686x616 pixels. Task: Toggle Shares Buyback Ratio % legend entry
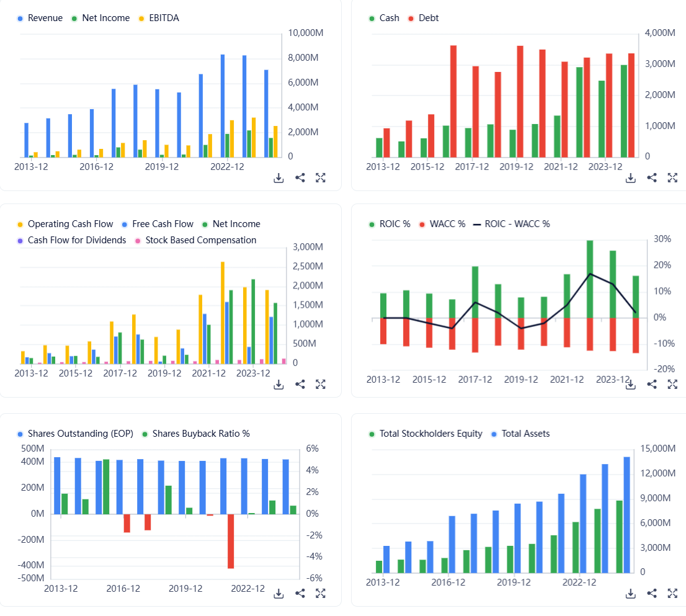point(196,434)
